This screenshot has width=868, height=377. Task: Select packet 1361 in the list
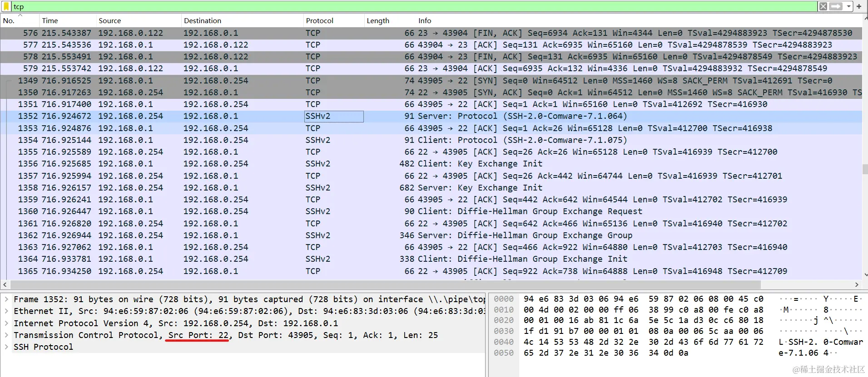pyautogui.click(x=431, y=224)
